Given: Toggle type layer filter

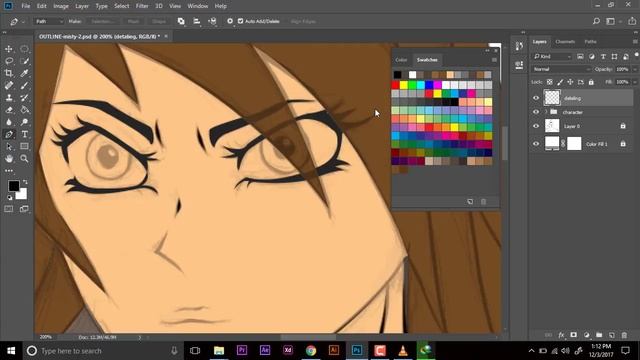Looking at the screenshot, I should 603,56.
